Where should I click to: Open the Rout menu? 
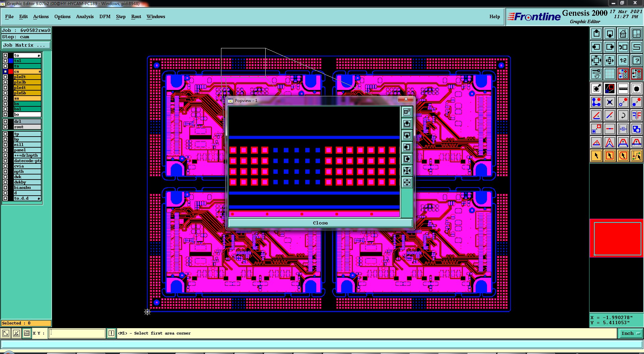click(x=136, y=16)
